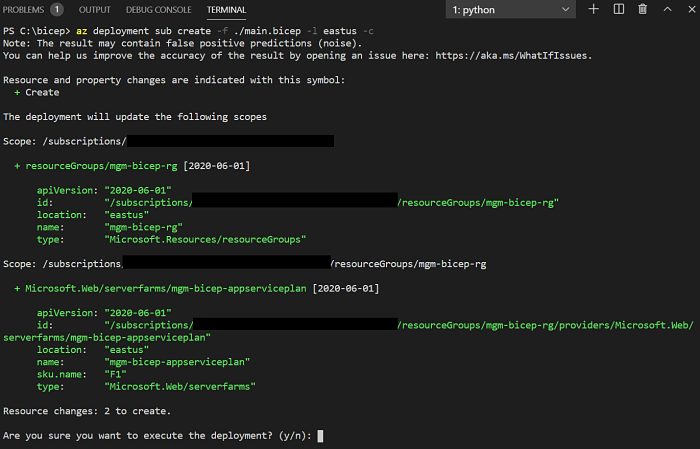700x449 pixels.
Task: Create a new terminal with plus icon
Action: [593, 9]
